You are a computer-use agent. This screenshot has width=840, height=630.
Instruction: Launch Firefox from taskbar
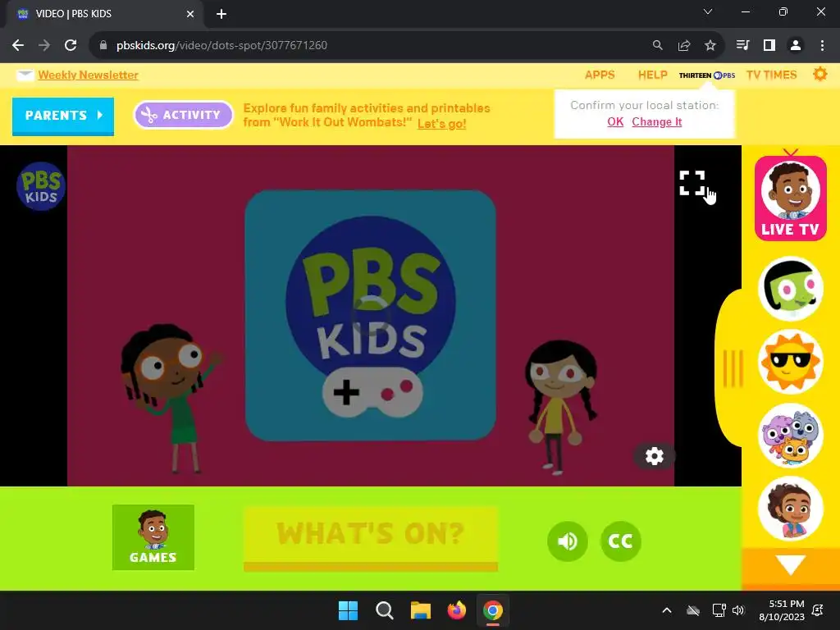pos(456,610)
